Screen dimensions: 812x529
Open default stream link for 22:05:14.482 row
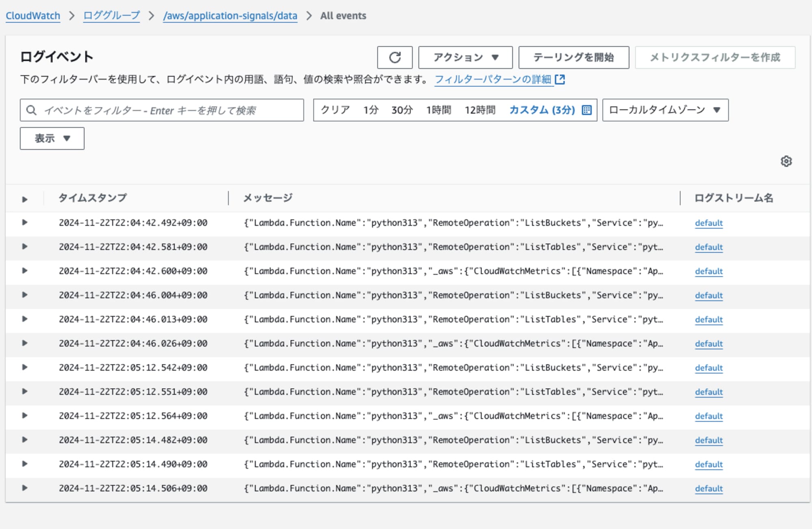click(709, 440)
